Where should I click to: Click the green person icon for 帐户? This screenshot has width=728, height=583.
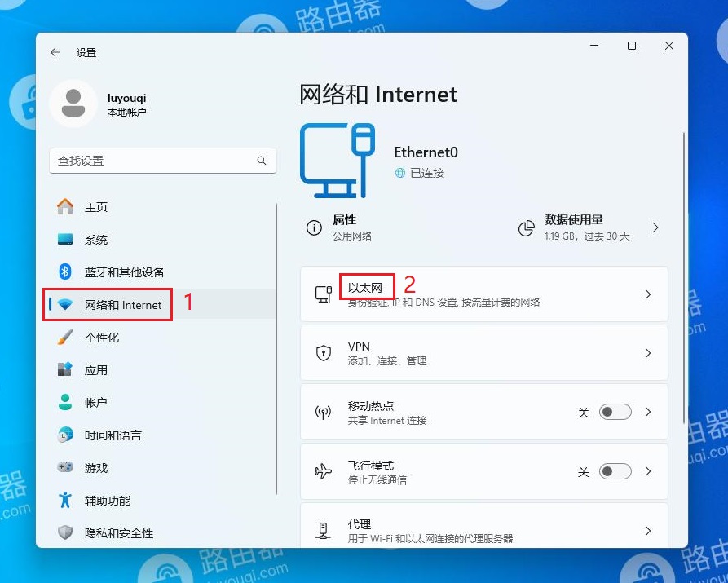pos(65,402)
